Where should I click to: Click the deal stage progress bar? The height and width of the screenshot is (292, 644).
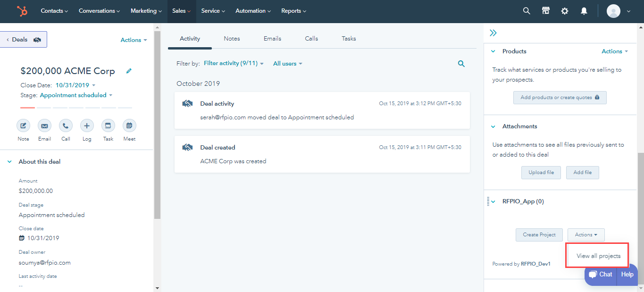pos(76,108)
